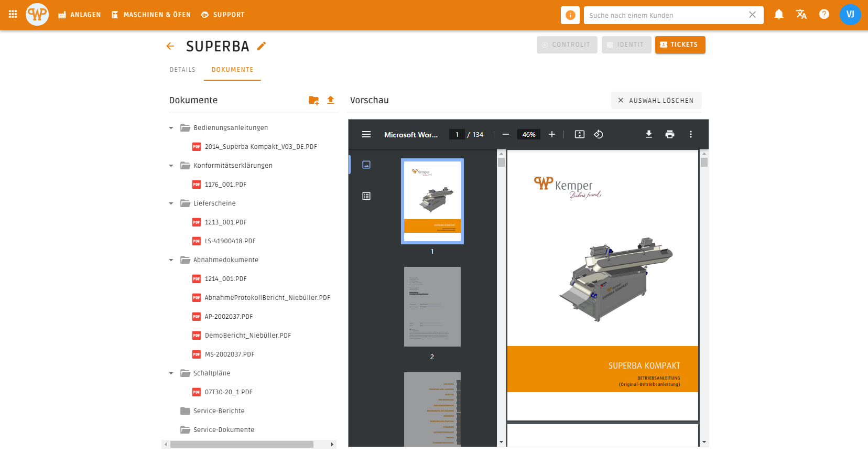Open notifications bell

point(779,14)
